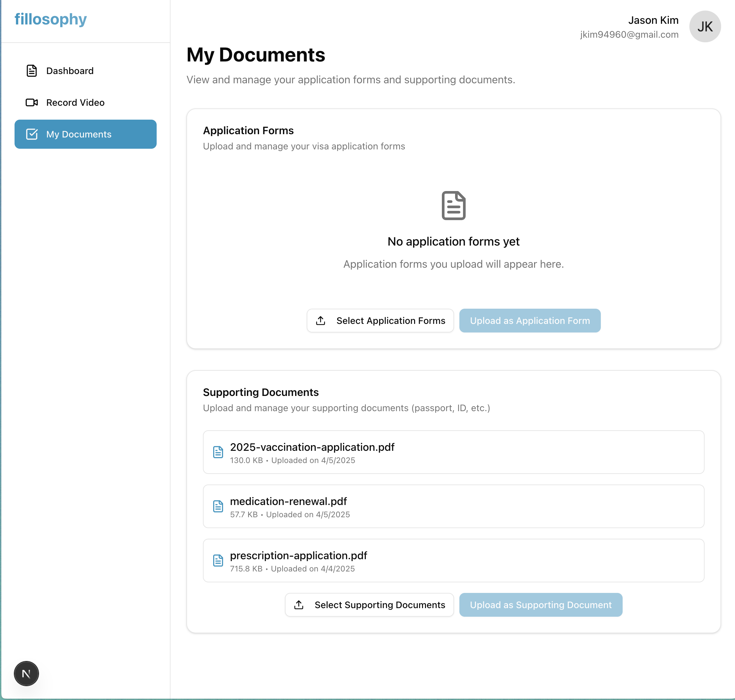Click the 2025-vaccination-application.pdf file icon
The height and width of the screenshot is (700, 735).
click(218, 452)
